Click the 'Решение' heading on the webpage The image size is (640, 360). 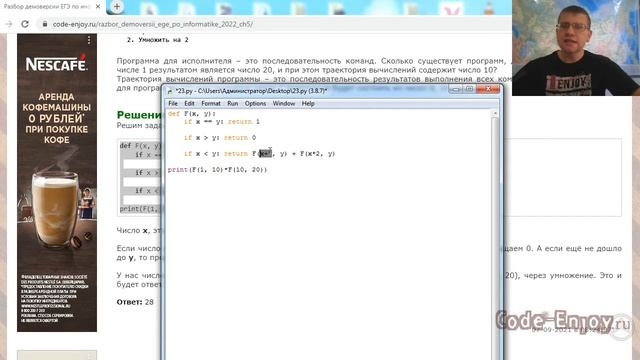139,115
